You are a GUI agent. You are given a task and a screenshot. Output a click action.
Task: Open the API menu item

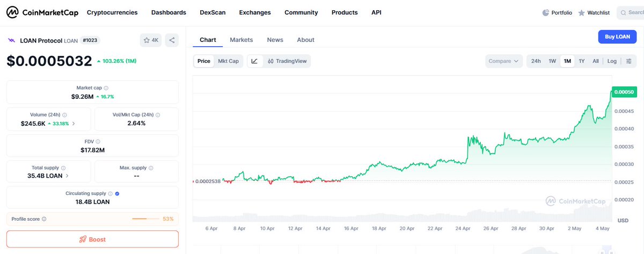376,12
